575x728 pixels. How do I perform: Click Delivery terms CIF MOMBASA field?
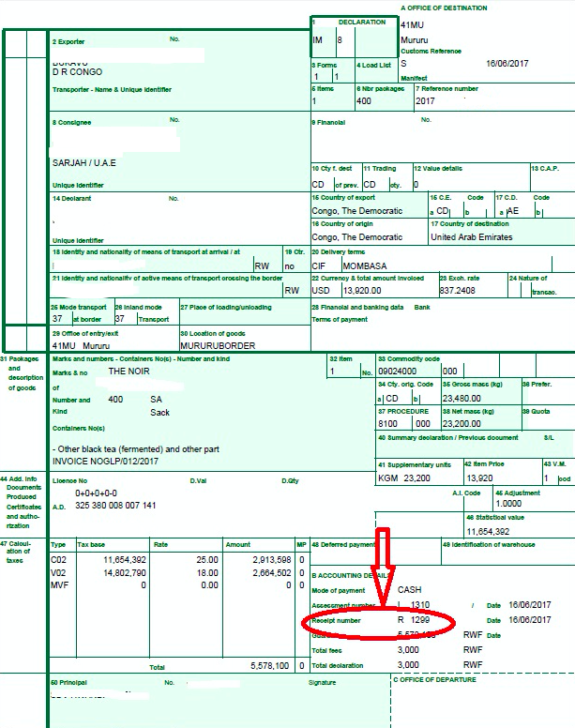[x=351, y=265]
